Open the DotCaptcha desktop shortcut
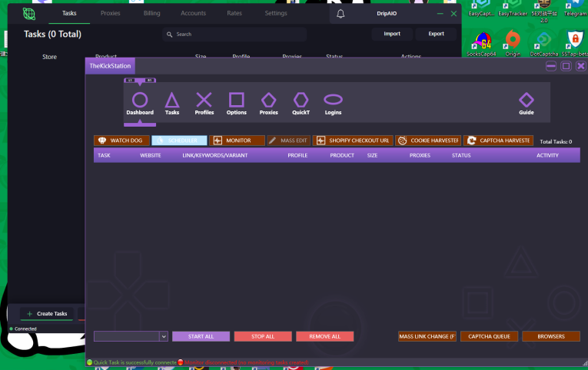Screen dimensions: 588x370 543,44
